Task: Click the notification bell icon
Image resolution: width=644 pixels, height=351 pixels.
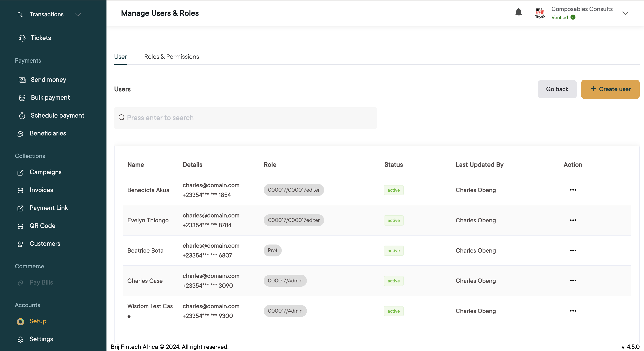Action: [519, 13]
